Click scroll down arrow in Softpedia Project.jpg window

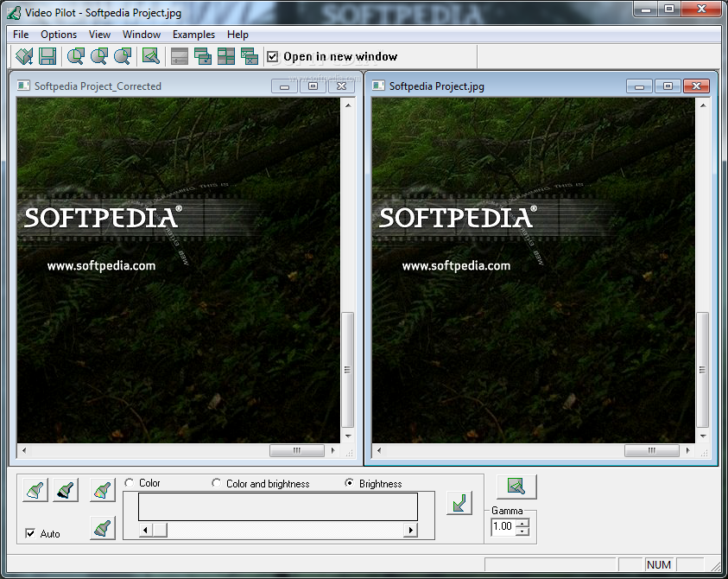(x=703, y=436)
